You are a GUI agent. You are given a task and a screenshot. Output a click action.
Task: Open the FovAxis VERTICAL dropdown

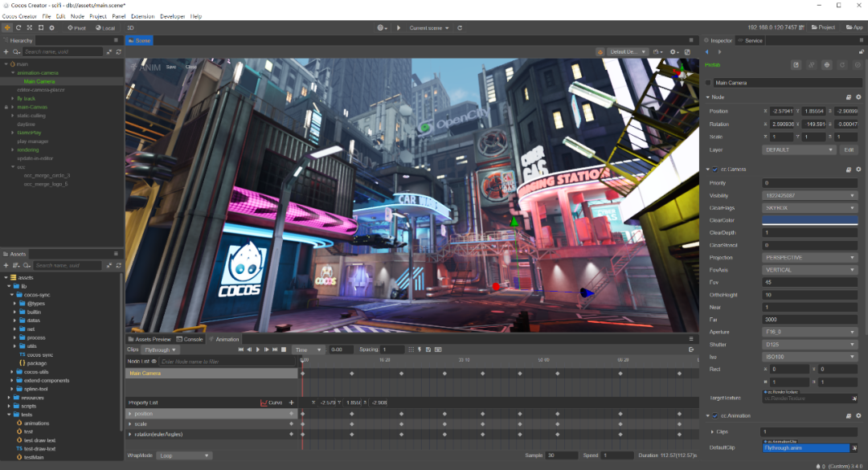click(810, 270)
